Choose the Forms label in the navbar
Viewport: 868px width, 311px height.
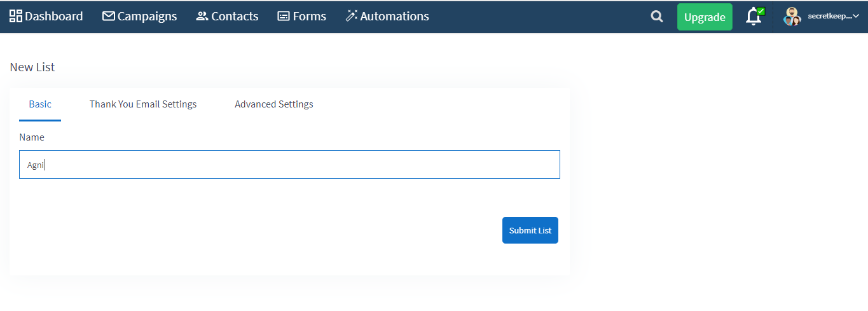pos(310,16)
